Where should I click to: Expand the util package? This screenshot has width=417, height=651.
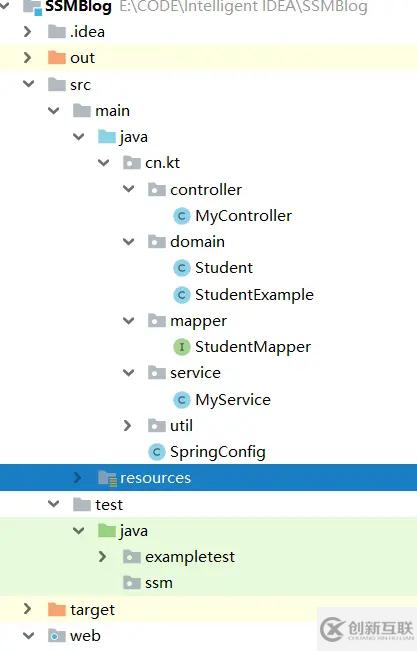(128, 426)
